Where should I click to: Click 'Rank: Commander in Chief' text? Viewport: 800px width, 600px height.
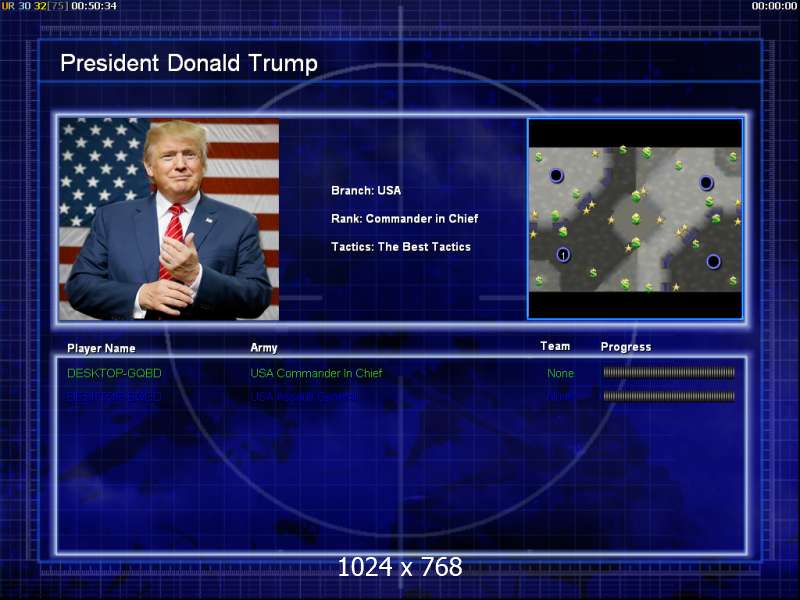[405, 219]
